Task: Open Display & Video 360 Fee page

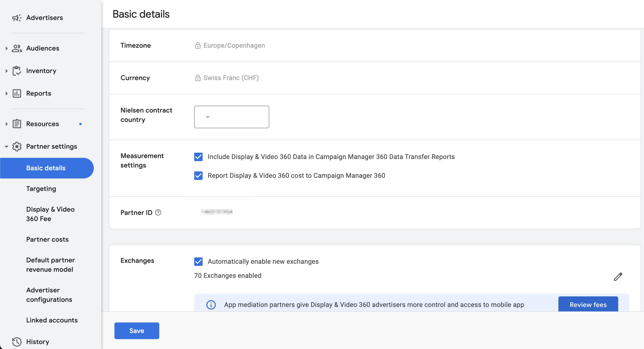Action: tap(50, 214)
